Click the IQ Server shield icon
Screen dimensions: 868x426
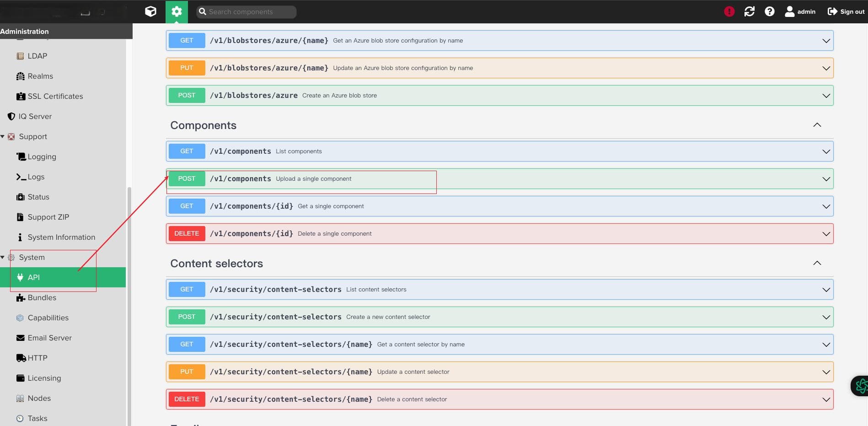[11, 116]
